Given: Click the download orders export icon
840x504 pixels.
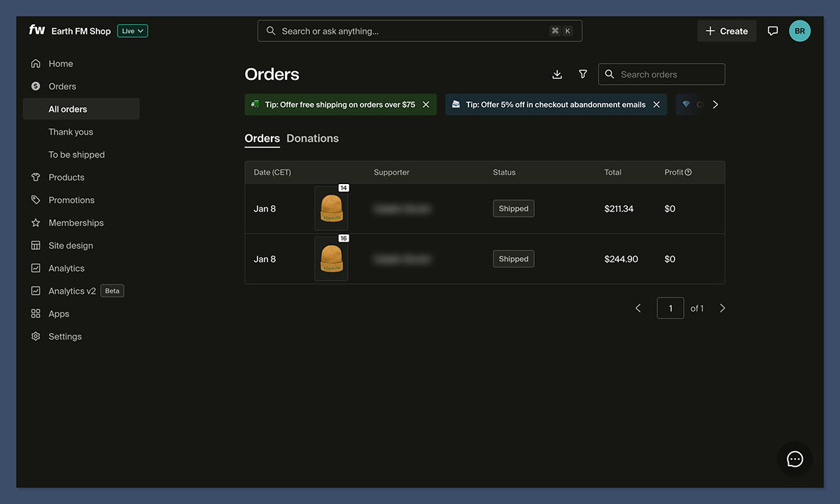Looking at the screenshot, I should (557, 74).
